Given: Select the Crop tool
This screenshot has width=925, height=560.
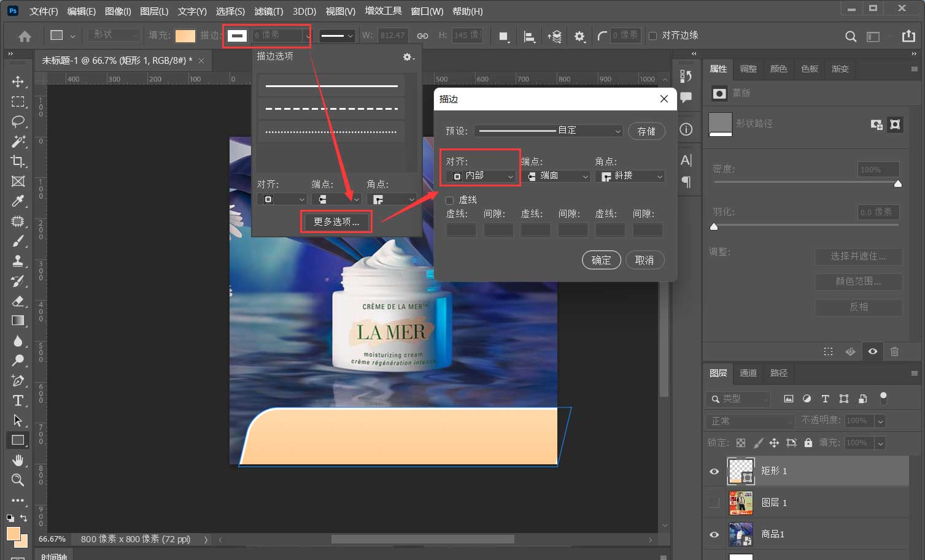Looking at the screenshot, I should 18,161.
